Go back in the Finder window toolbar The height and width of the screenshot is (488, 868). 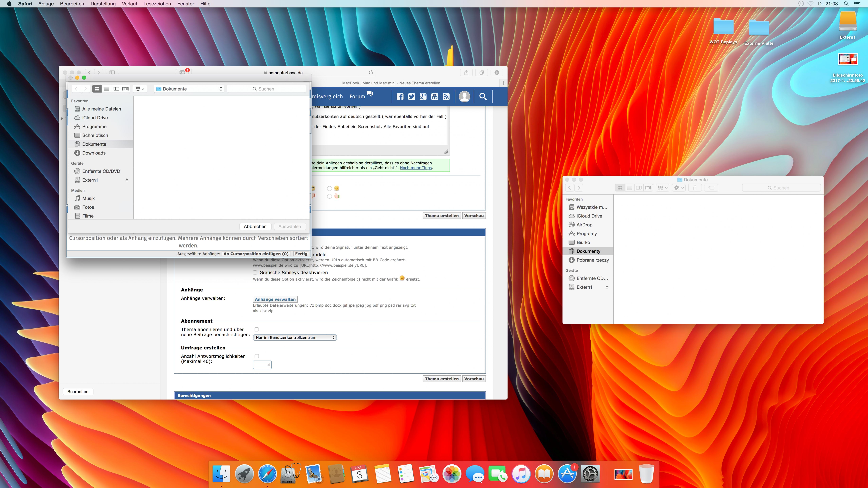tap(570, 188)
